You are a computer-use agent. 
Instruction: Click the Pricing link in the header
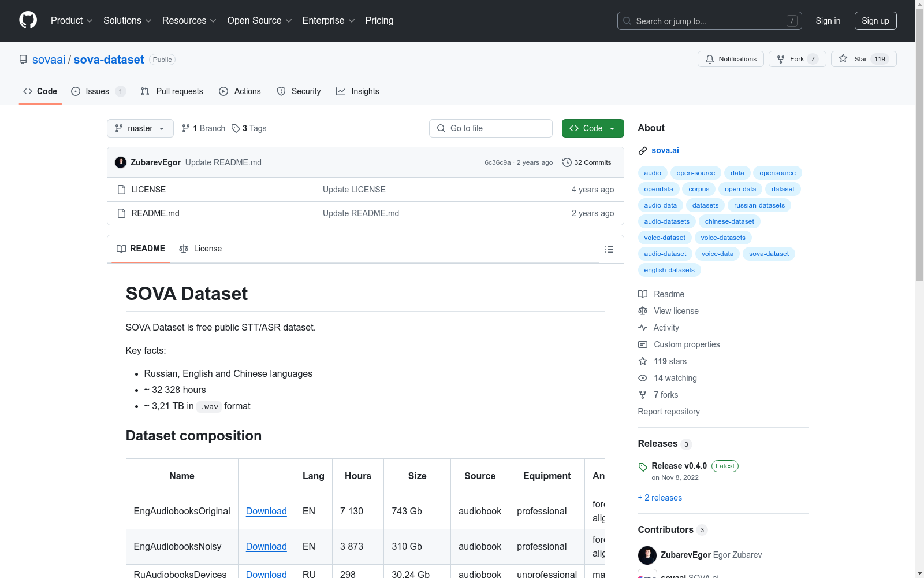pyautogui.click(x=379, y=20)
